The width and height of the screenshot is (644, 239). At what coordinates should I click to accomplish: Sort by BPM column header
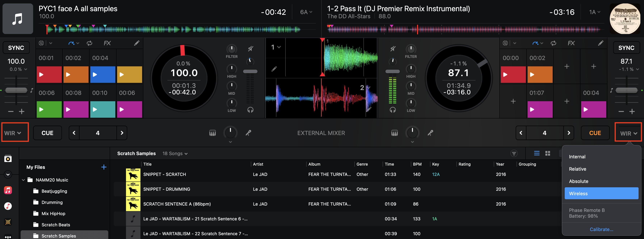coord(417,164)
